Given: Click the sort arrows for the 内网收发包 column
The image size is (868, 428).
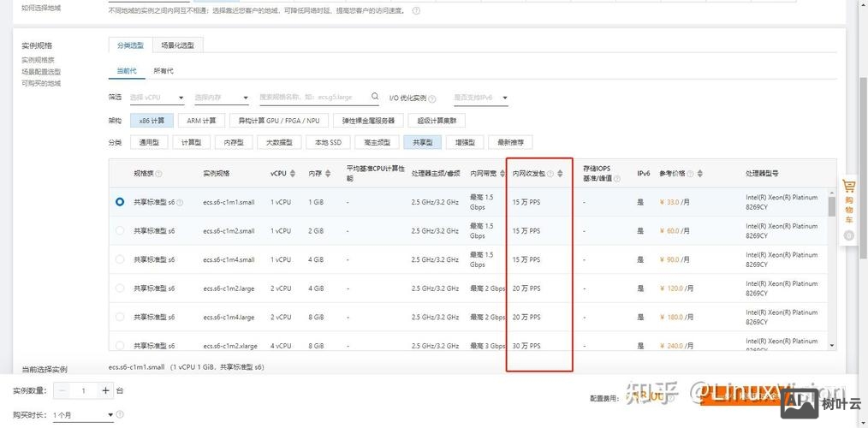Looking at the screenshot, I should tap(560, 173).
